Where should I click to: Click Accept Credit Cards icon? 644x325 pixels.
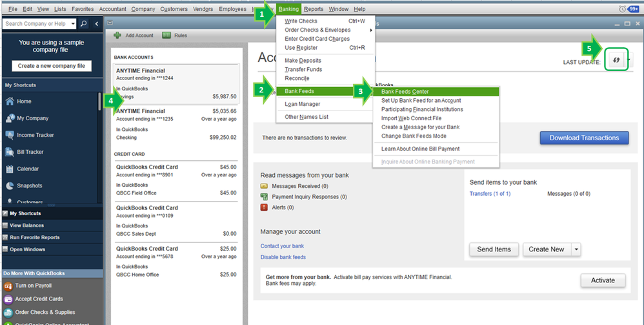pos(8,299)
